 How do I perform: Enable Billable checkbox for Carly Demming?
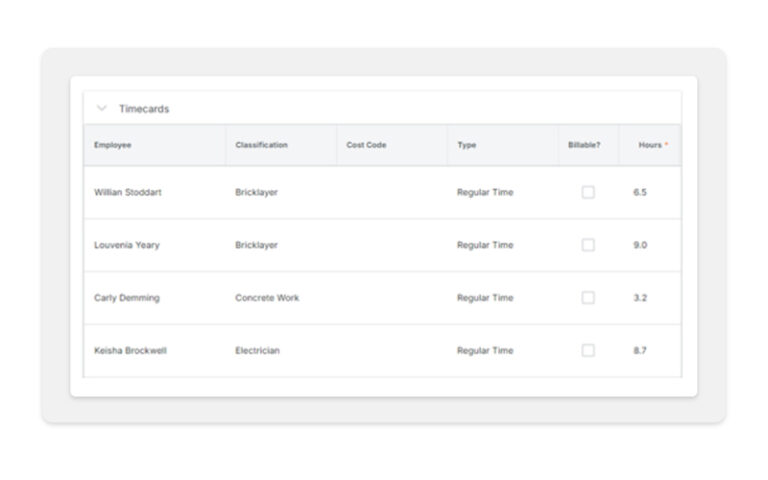(588, 298)
